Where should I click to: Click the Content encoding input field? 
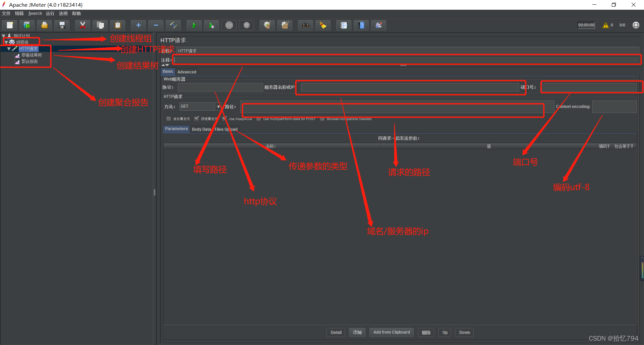click(614, 107)
